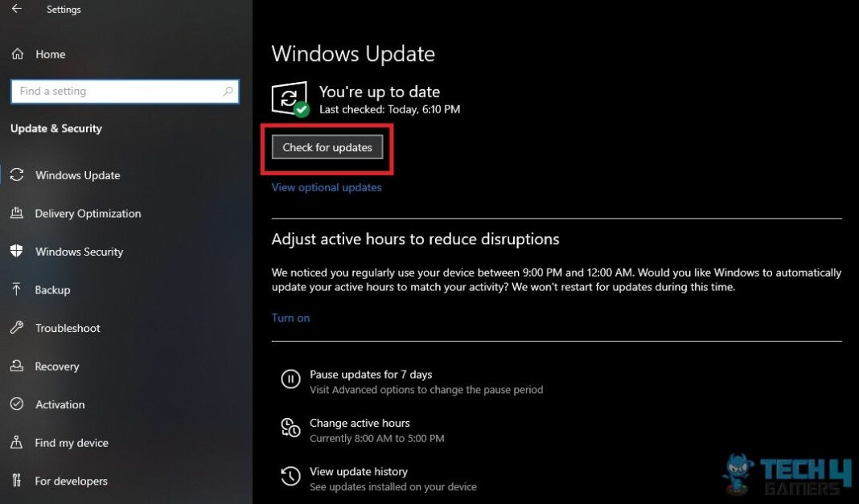859x504 pixels.
Task: Click the clock icon beside Change active hours
Action: (x=290, y=428)
